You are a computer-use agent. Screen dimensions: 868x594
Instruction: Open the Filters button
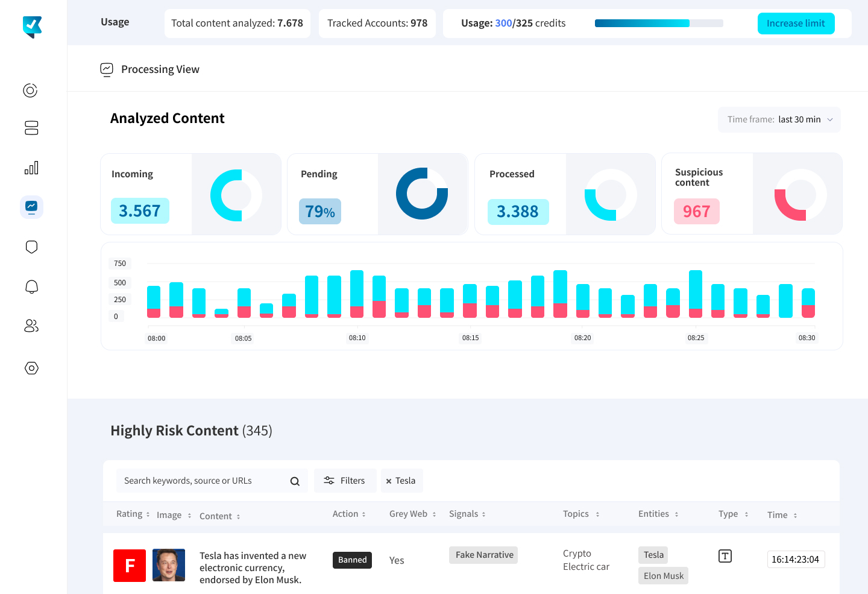click(345, 481)
